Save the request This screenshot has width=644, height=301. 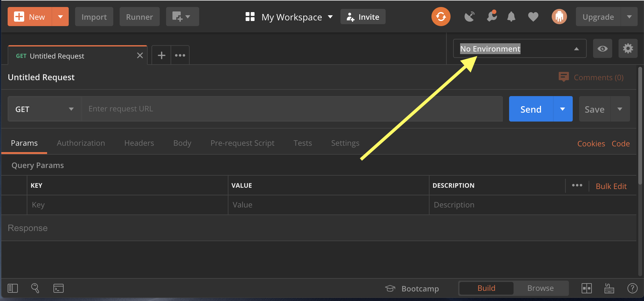594,109
